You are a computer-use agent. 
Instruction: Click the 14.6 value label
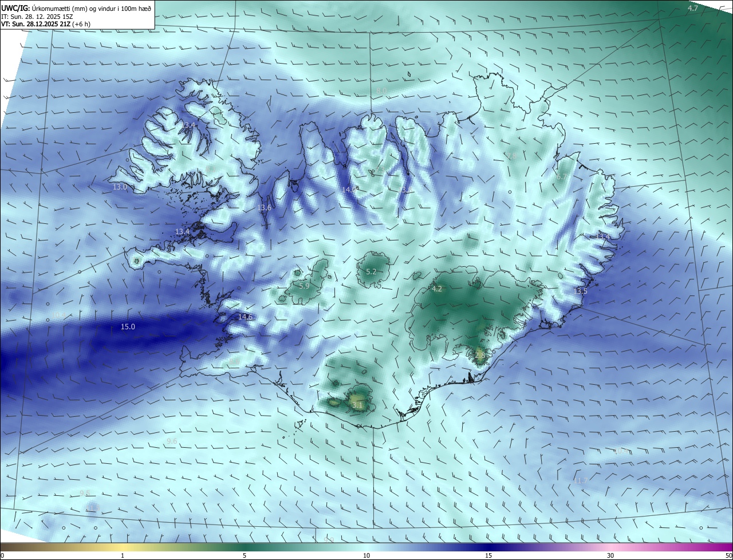pos(245,317)
